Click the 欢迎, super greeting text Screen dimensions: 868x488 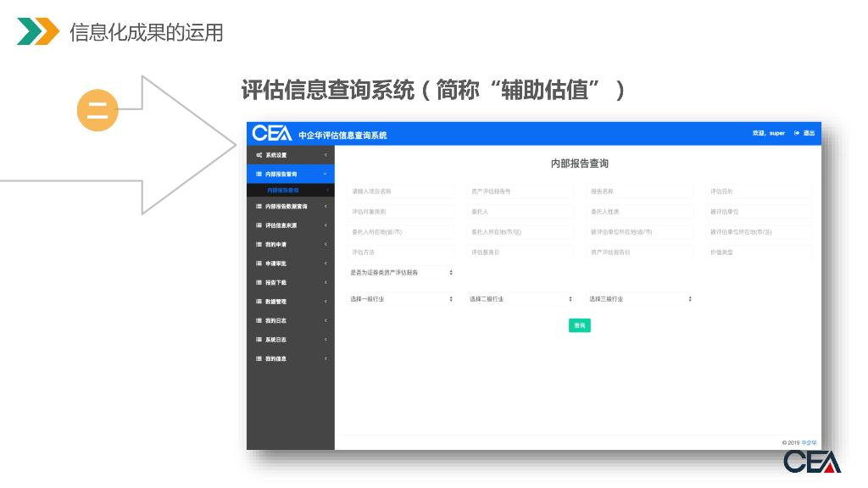[x=768, y=133]
